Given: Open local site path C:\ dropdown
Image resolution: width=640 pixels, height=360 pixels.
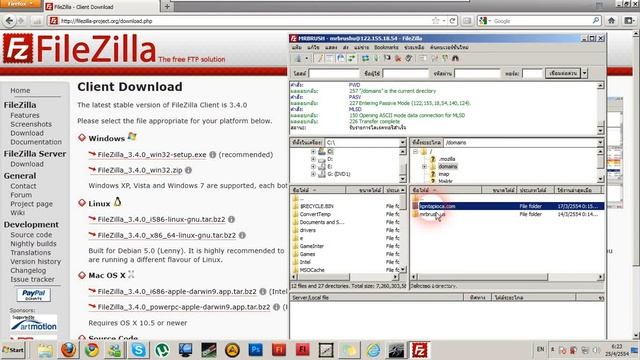Looking at the screenshot, I should pyautogui.click(x=402, y=142).
